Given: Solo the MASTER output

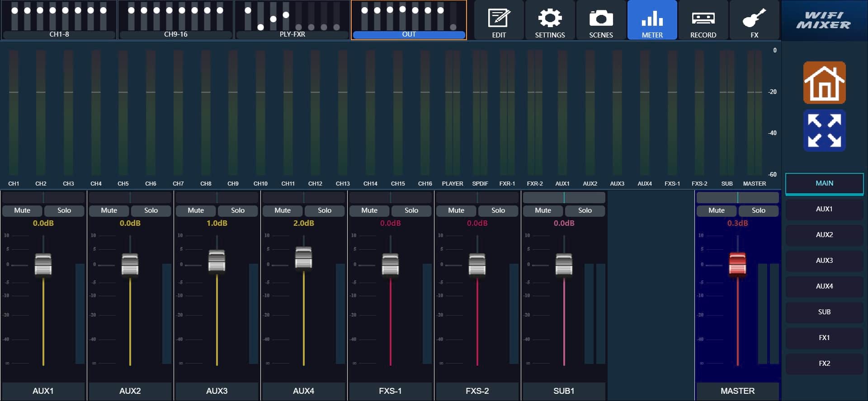Looking at the screenshot, I should pyautogui.click(x=759, y=210).
